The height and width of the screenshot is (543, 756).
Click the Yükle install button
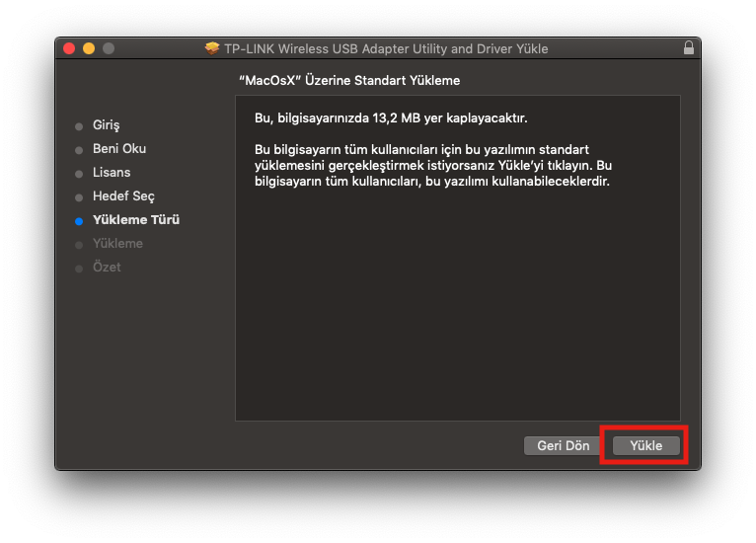(646, 446)
